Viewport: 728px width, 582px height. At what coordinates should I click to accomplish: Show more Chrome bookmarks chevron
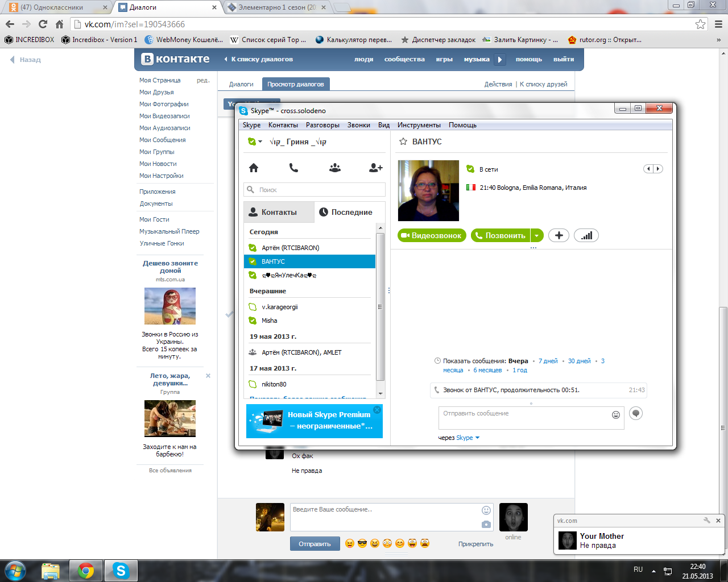[x=719, y=40]
